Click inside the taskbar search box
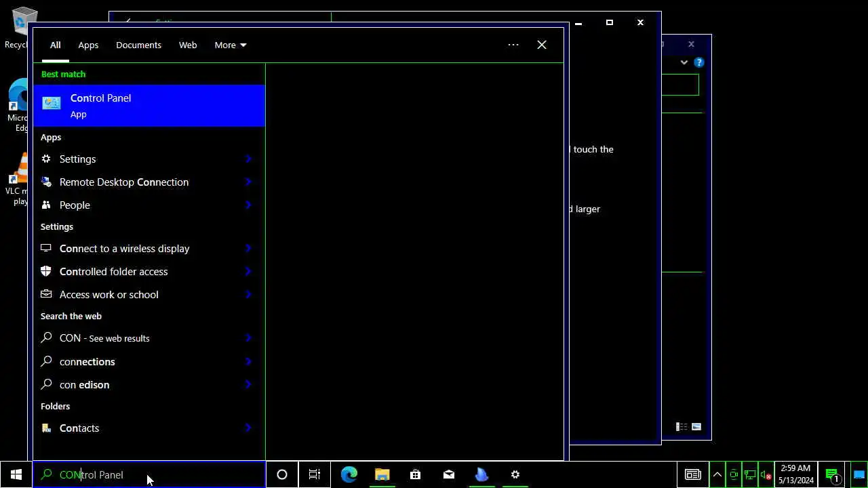 pyautogui.click(x=149, y=474)
